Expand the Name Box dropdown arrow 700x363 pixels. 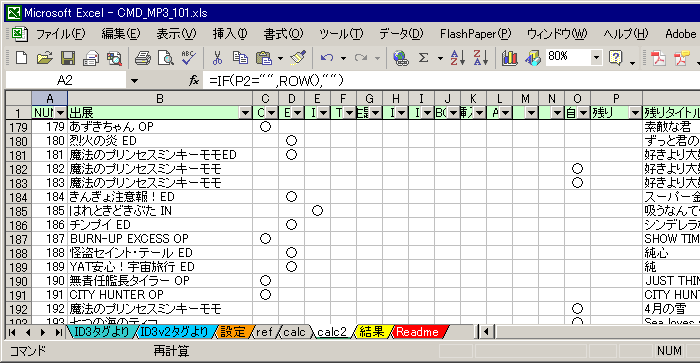pos(134,81)
